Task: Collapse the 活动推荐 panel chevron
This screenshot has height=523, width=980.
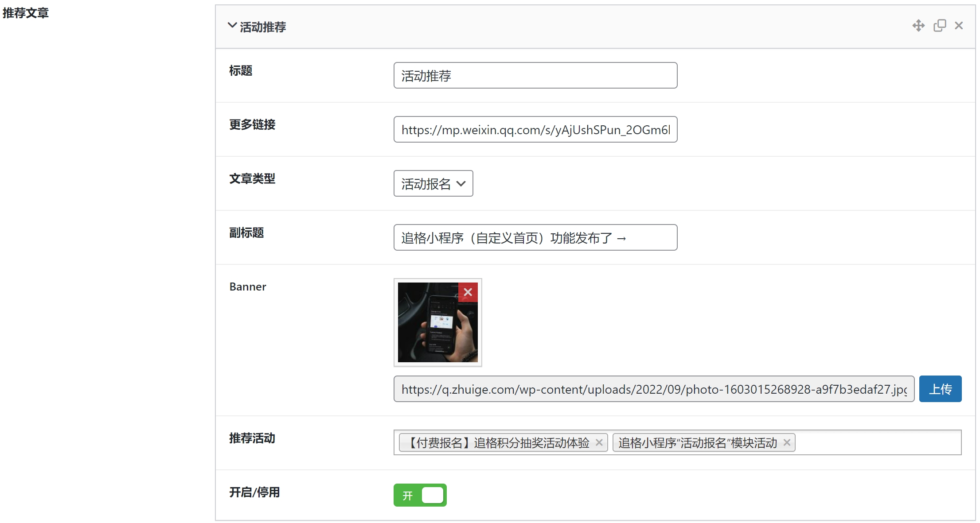Action: coord(232,26)
